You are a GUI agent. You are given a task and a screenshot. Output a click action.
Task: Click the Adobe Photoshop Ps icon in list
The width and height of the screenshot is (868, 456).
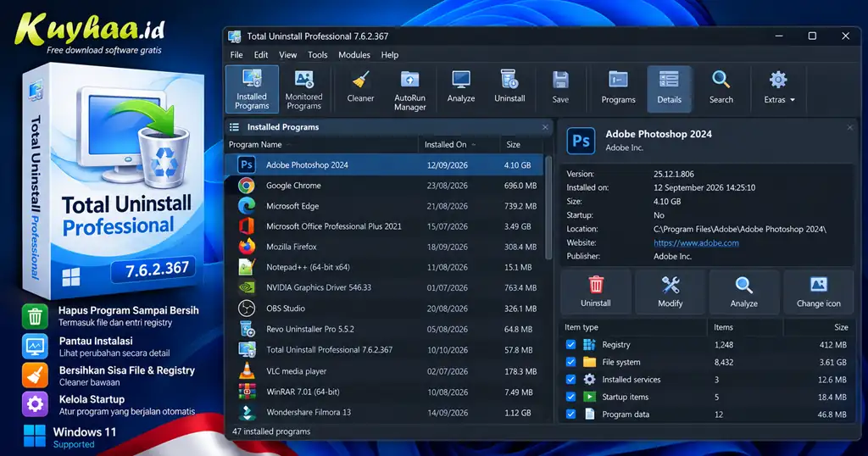pos(247,165)
